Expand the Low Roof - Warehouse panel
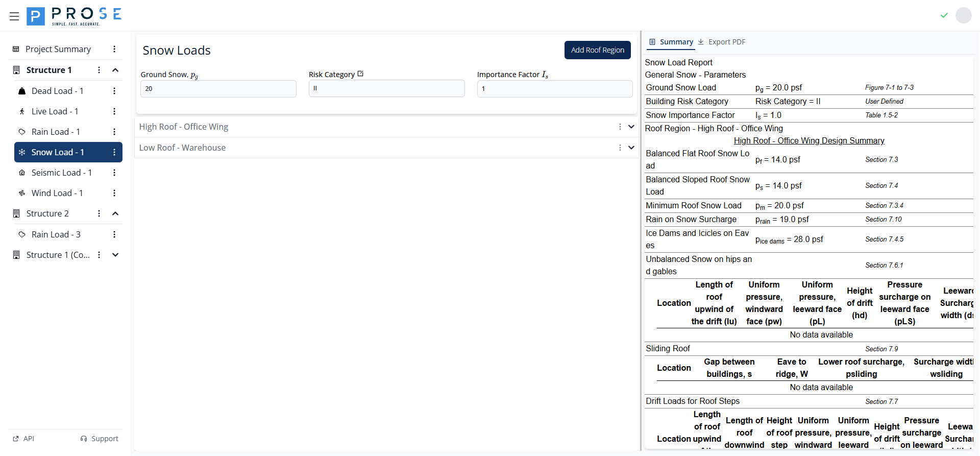The image size is (980, 456). pyautogui.click(x=631, y=148)
